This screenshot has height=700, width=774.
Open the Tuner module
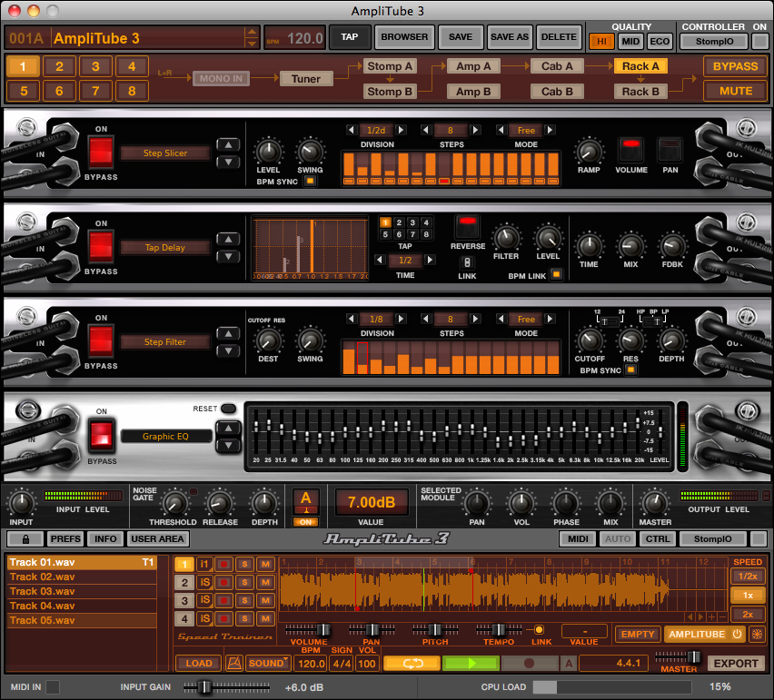click(x=306, y=79)
